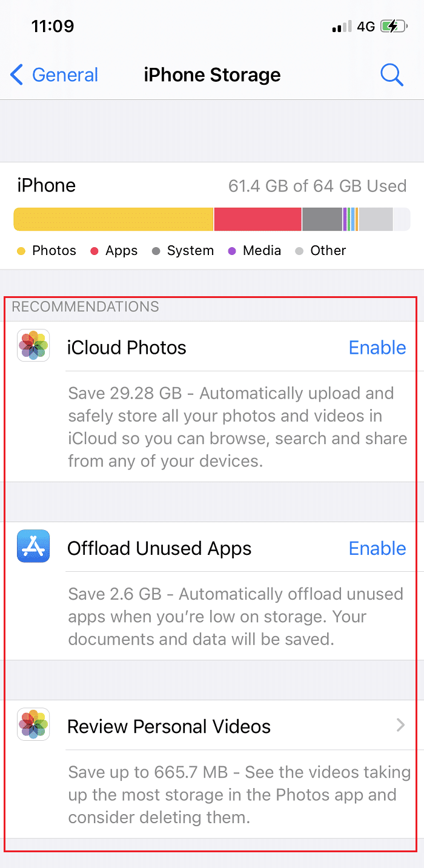Enable iCloud Photos recommendation
This screenshot has height=868, width=424.
click(x=377, y=347)
